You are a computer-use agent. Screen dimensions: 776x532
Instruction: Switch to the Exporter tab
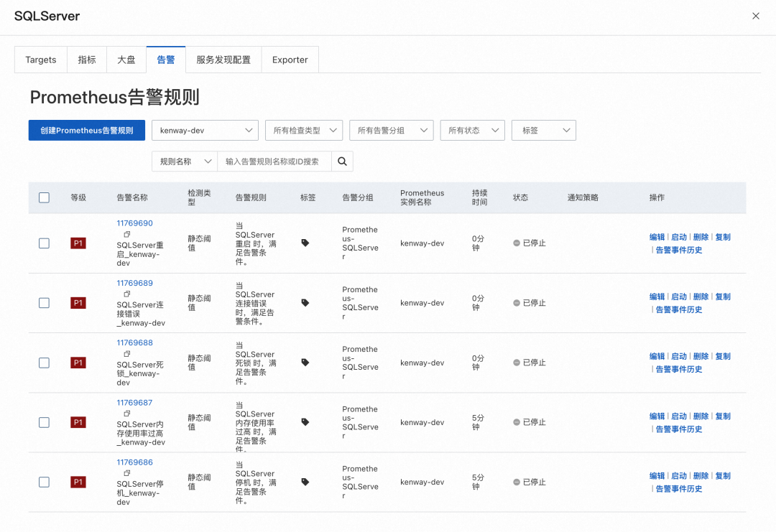(290, 60)
